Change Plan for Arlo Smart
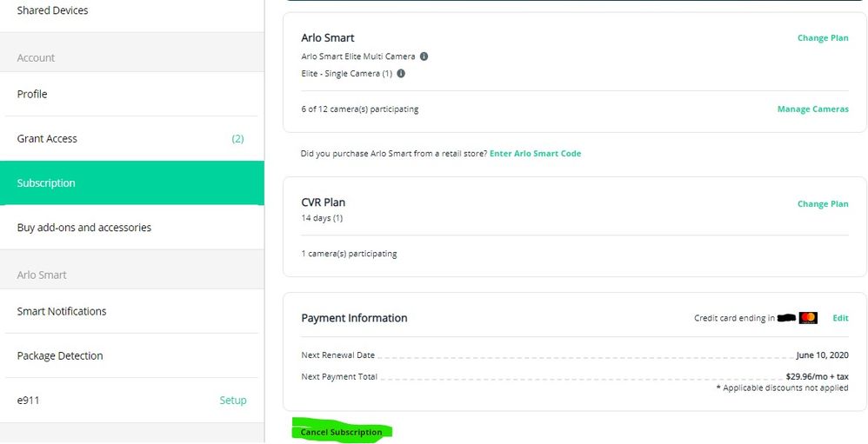This screenshot has width=868, height=444. (x=823, y=38)
